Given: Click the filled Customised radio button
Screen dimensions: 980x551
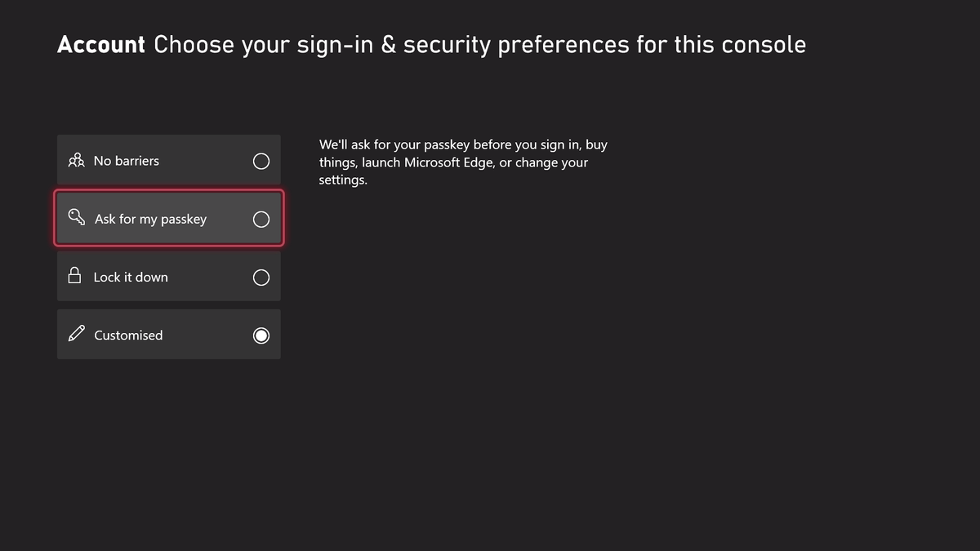Looking at the screenshot, I should coord(261,335).
